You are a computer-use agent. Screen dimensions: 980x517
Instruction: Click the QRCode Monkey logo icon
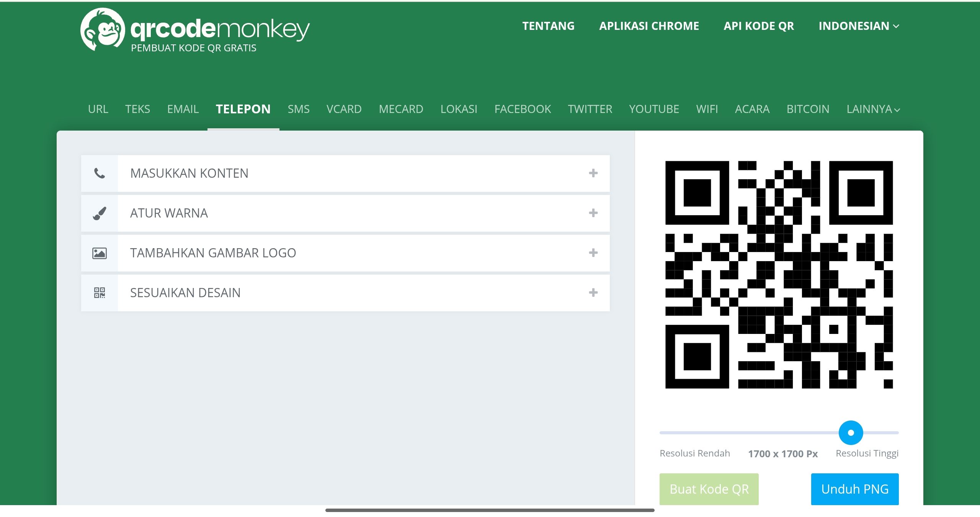pyautogui.click(x=103, y=29)
